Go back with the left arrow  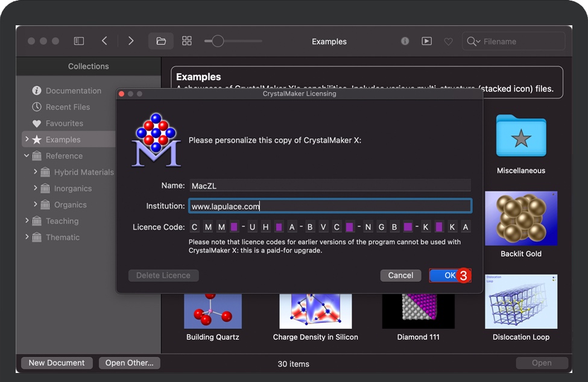(x=104, y=41)
